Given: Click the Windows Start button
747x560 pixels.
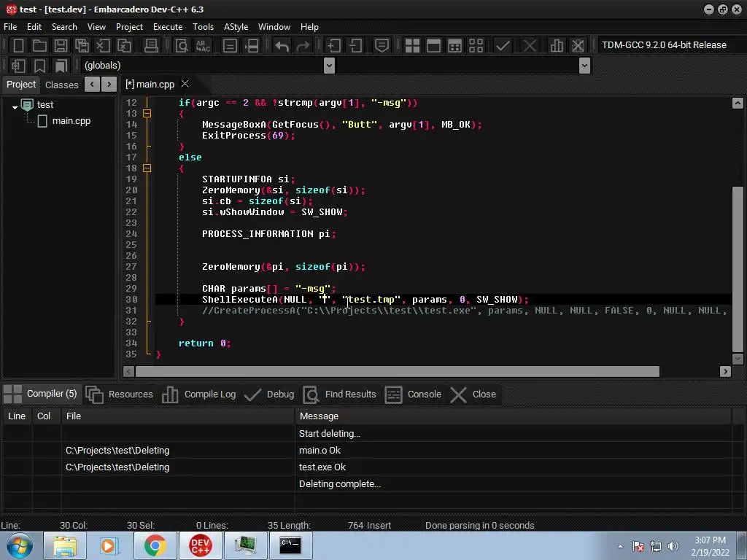Looking at the screenshot, I should click(20, 545).
